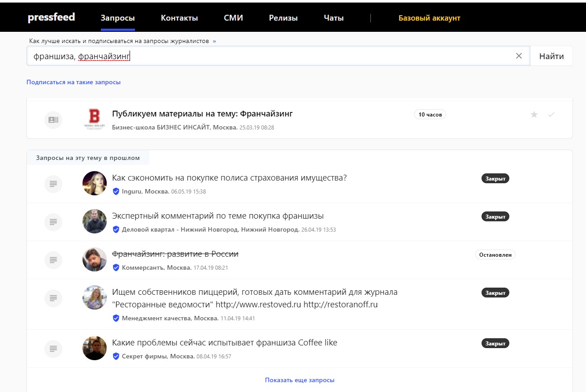Click Подписаться на такие запросы link

point(74,82)
